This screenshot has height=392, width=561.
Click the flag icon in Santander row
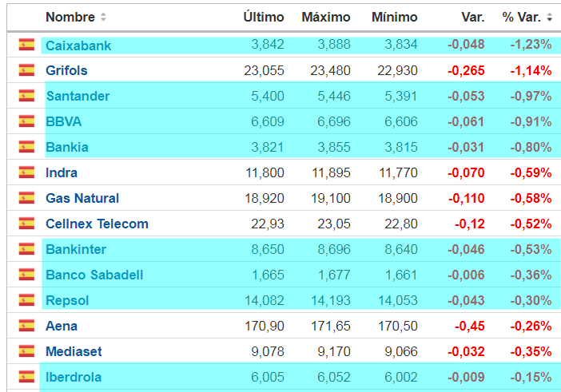click(x=27, y=96)
